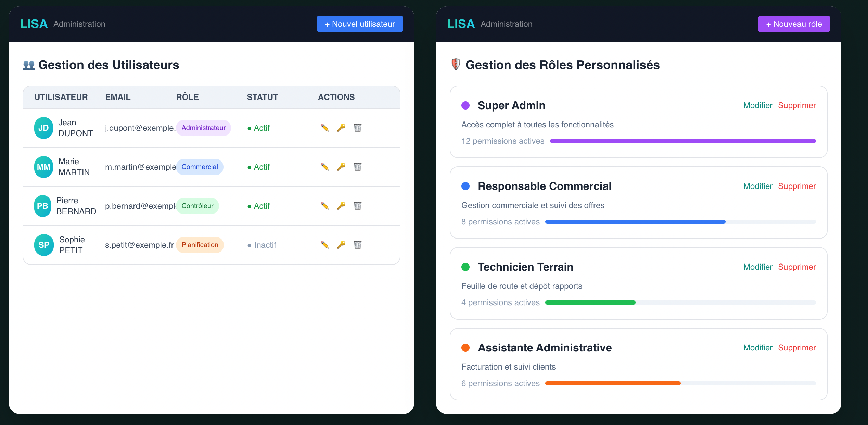Screen dimensions: 868x425
Task: Click the pencil icon for Sophie PETIT
Action: 324,245
